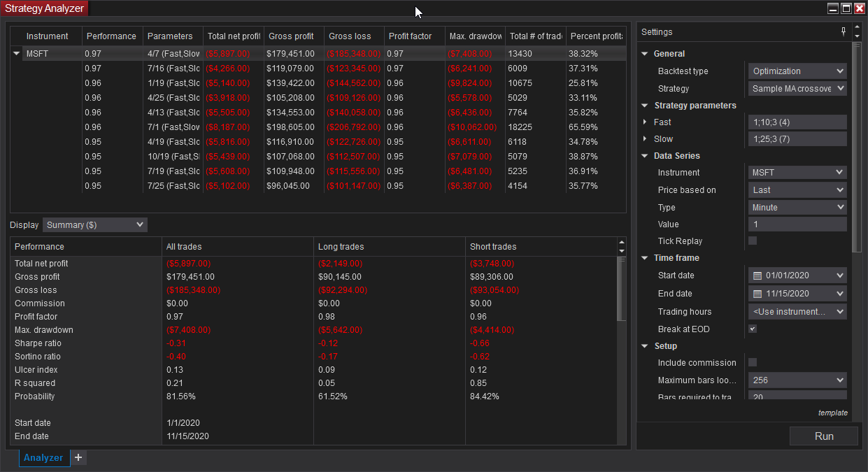Image resolution: width=868 pixels, height=472 pixels.
Task: Toggle Tick Replay checkbox
Action: 753,241
